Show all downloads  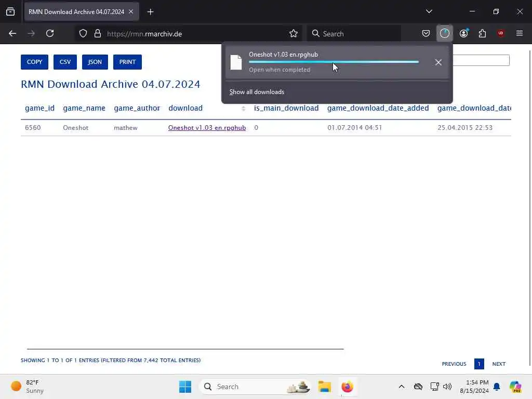[257, 92]
